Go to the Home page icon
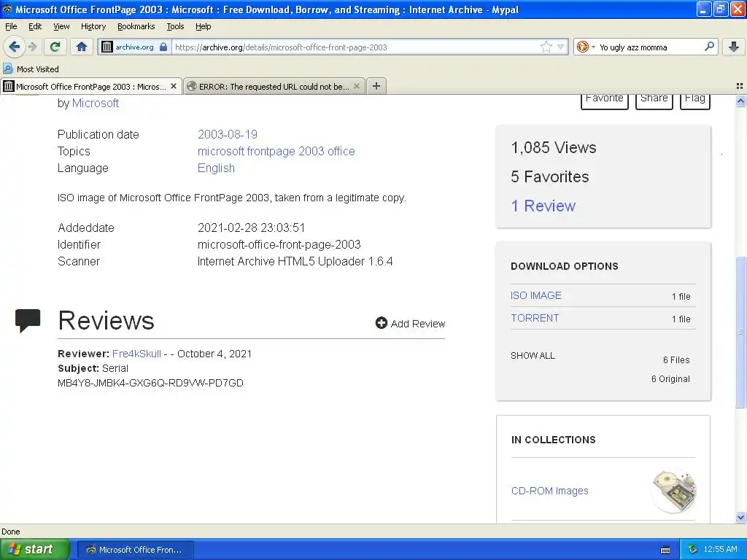 point(82,47)
